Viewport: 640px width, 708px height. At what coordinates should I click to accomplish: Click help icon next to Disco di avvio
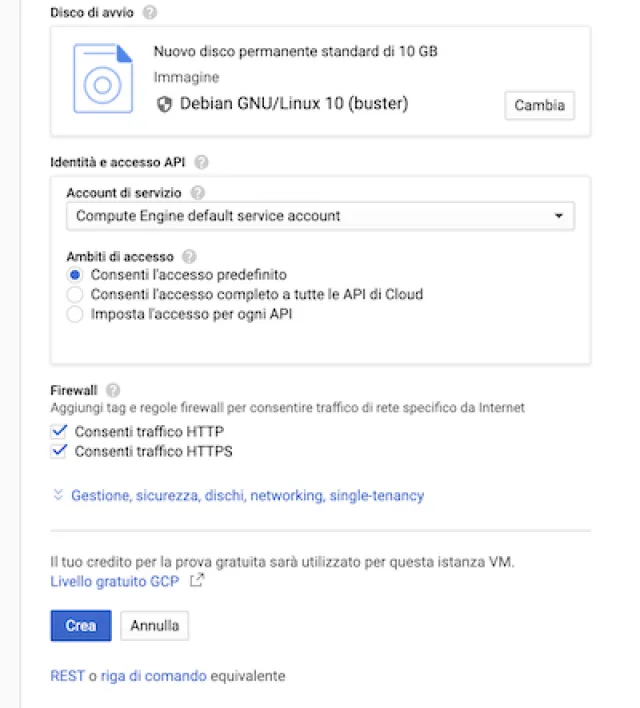150,12
